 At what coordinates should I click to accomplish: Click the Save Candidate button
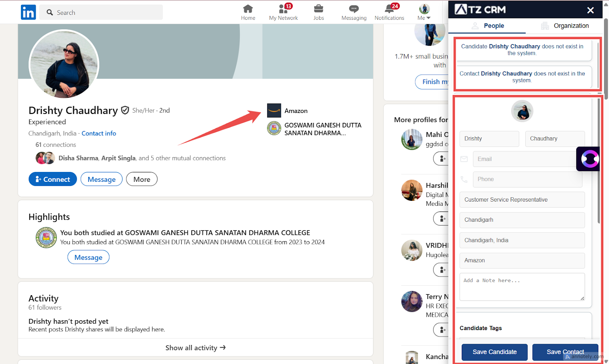click(x=494, y=352)
